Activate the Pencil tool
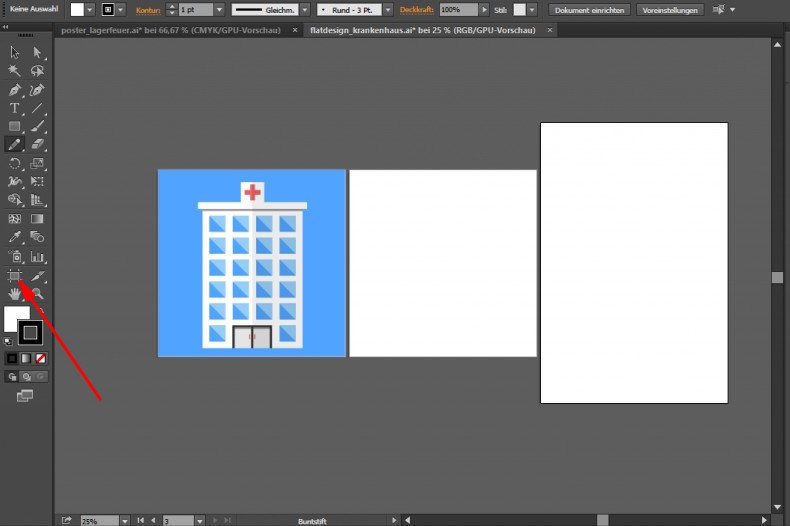790x526 pixels. [15, 145]
